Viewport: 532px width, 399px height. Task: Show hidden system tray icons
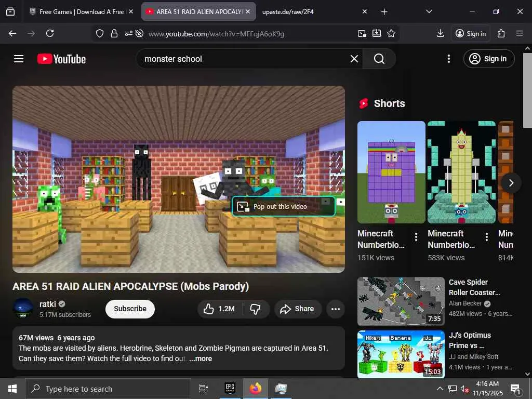[440, 389]
